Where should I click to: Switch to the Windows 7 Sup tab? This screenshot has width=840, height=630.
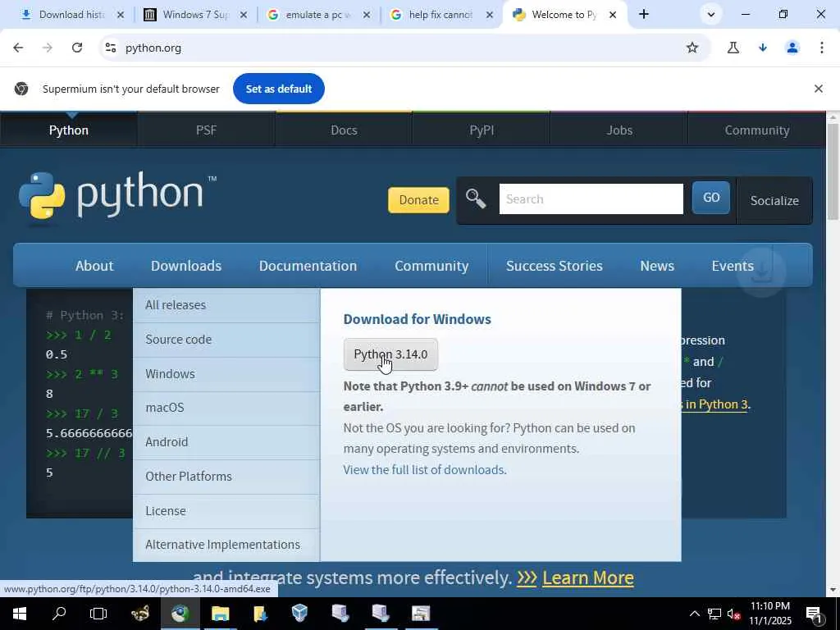click(x=195, y=15)
